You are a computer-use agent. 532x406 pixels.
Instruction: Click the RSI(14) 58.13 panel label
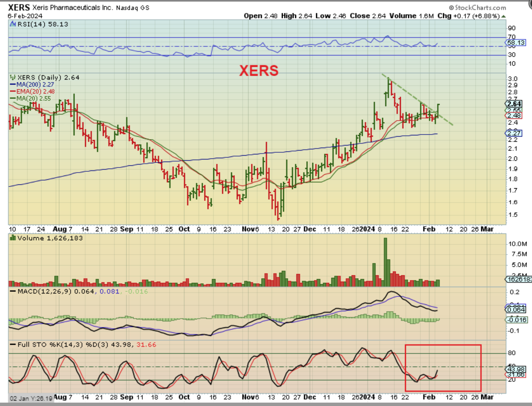pos(43,24)
